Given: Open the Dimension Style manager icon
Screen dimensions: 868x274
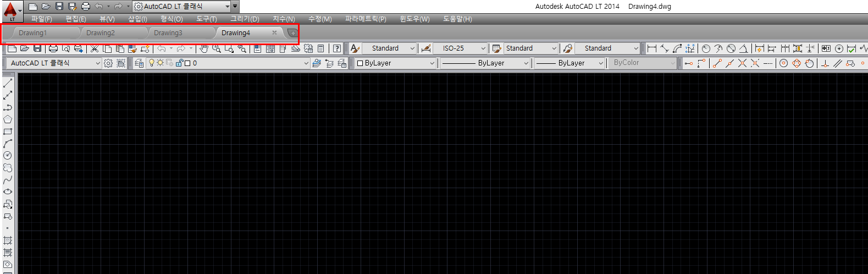Looking at the screenshot, I should tap(426, 48).
